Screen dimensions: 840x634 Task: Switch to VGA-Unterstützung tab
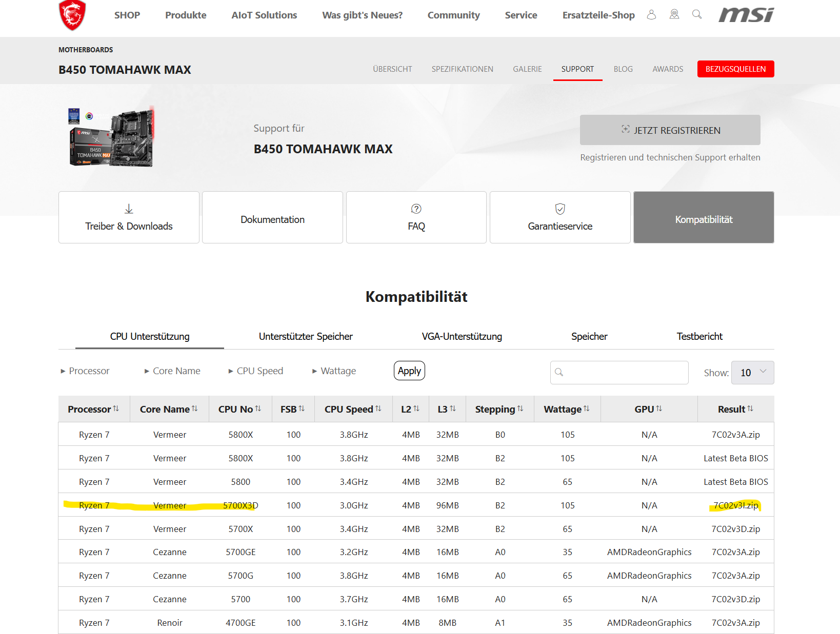(462, 337)
